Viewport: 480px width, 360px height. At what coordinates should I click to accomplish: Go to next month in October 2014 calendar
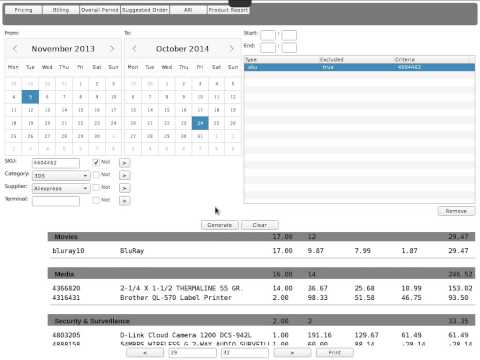[231, 49]
